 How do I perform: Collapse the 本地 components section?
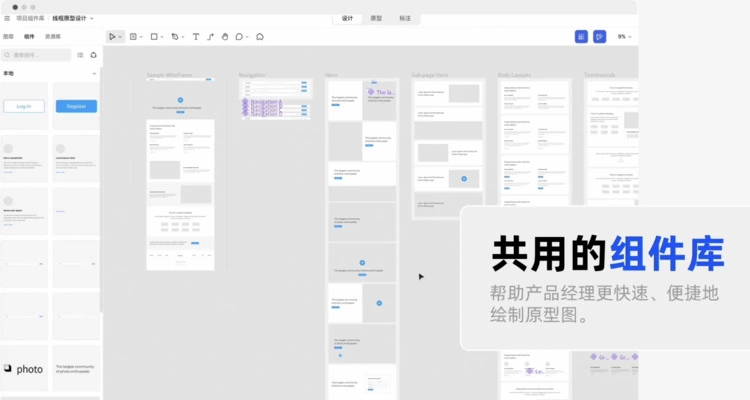click(94, 73)
